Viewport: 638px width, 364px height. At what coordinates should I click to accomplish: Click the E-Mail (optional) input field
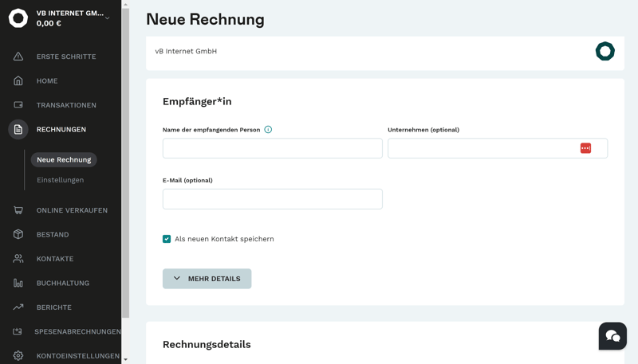272,199
